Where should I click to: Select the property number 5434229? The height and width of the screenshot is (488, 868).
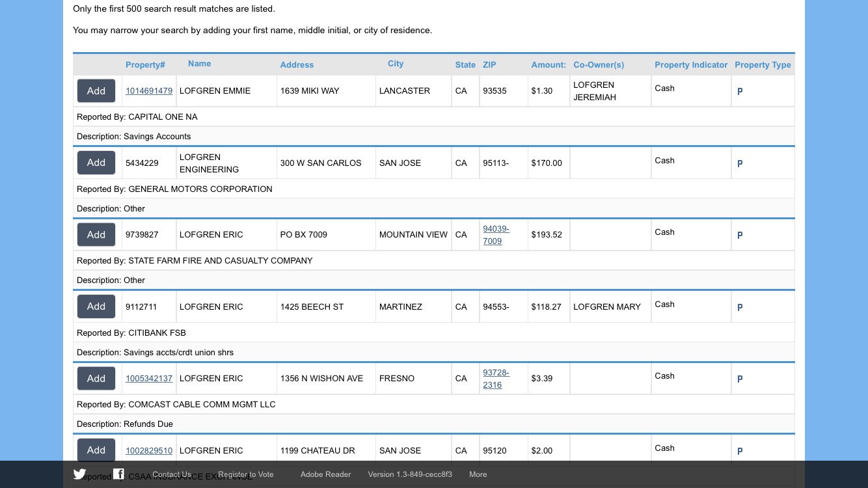tap(142, 163)
